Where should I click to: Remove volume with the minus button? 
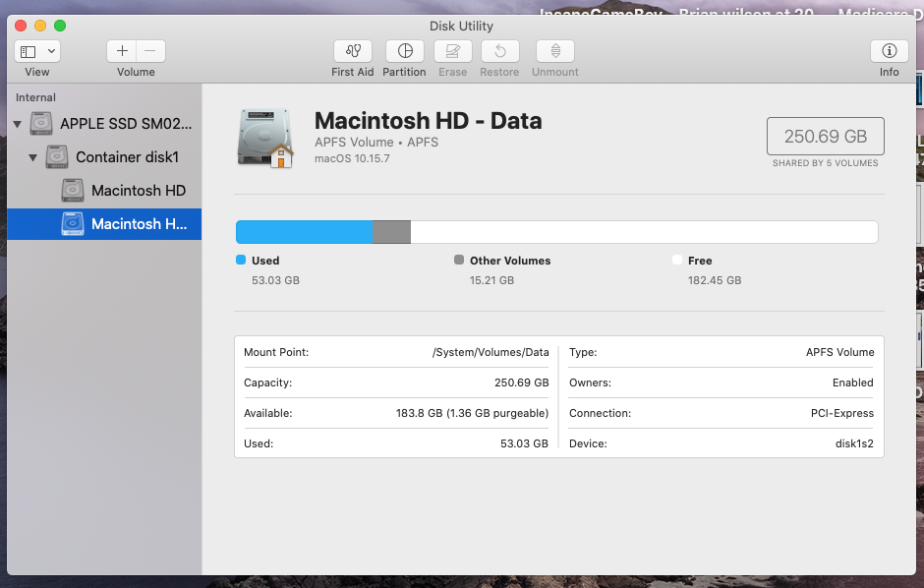150,51
